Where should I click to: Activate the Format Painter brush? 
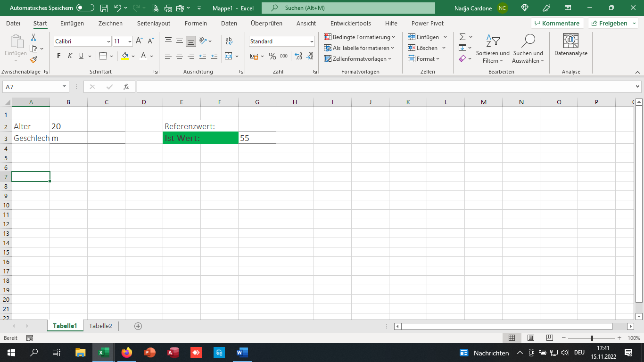click(x=33, y=59)
